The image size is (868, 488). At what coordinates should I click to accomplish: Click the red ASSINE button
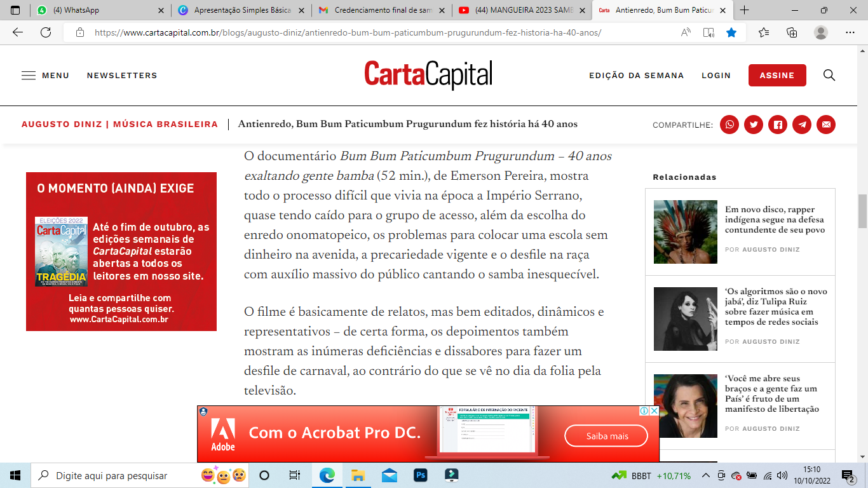(777, 75)
